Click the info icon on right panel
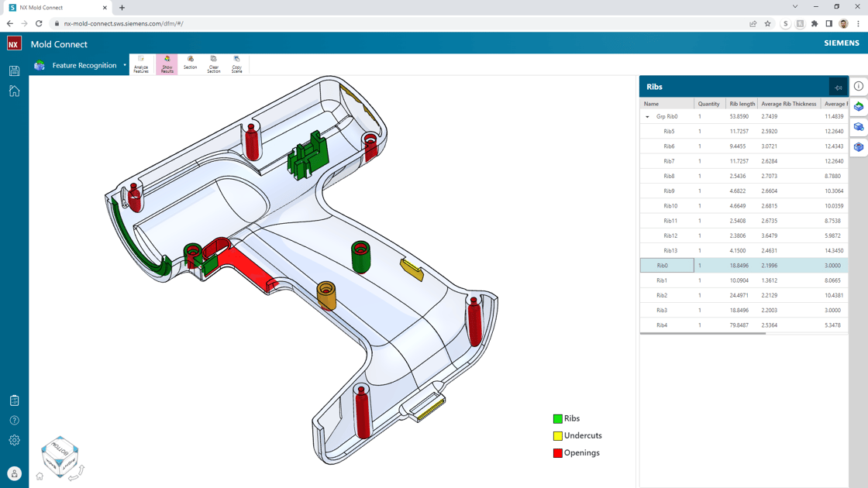868x488 pixels. [859, 86]
